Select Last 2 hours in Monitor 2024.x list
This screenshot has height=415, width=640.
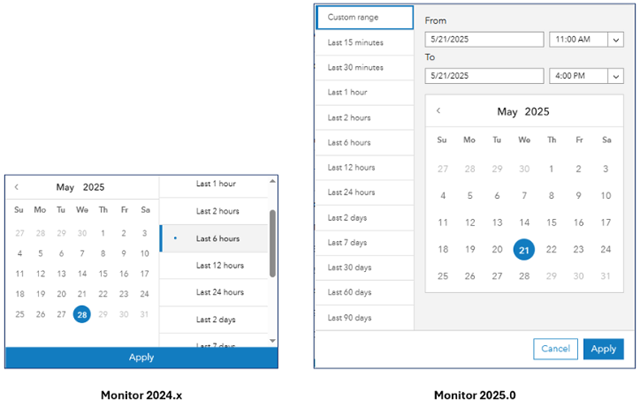[213, 211]
